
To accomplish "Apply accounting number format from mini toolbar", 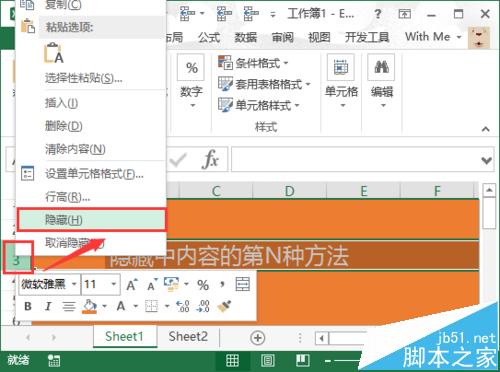I will point(172,284).
